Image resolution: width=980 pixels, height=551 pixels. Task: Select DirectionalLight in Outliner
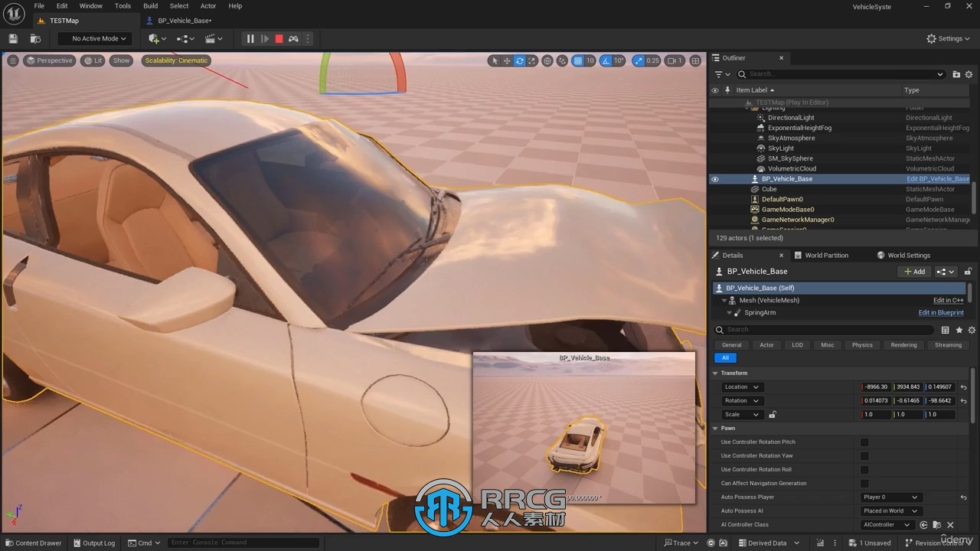click(791, 118)
